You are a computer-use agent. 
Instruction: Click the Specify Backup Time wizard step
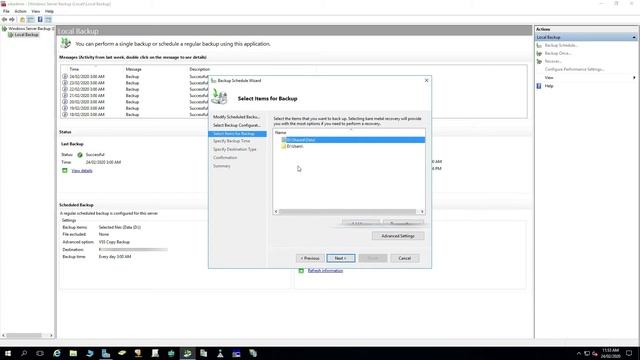tap(232, 141)
